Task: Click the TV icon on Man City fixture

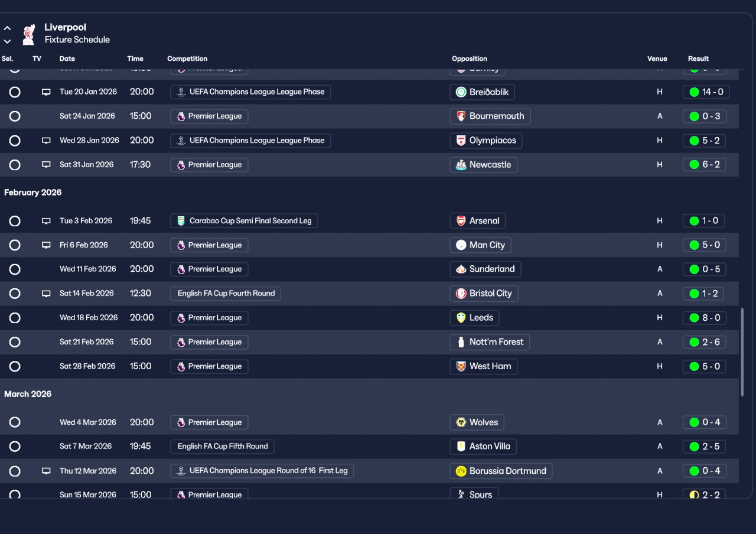Action: pos(46,245)
